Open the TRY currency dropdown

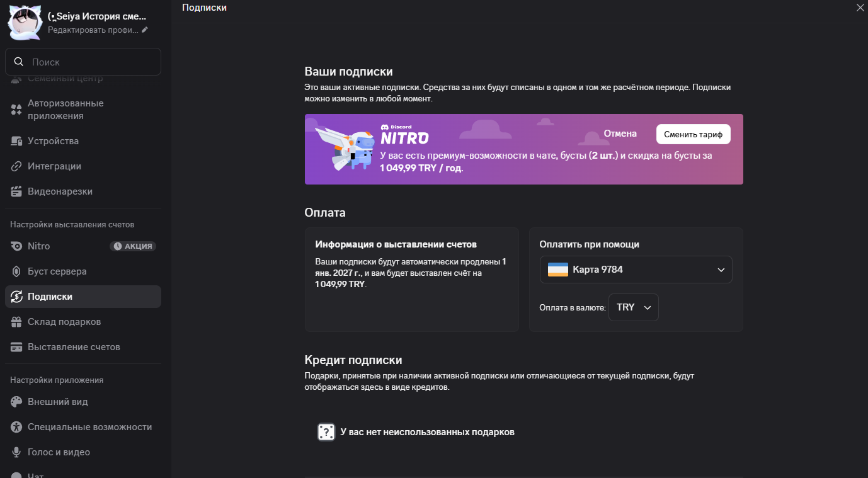[x=634, y=307]
